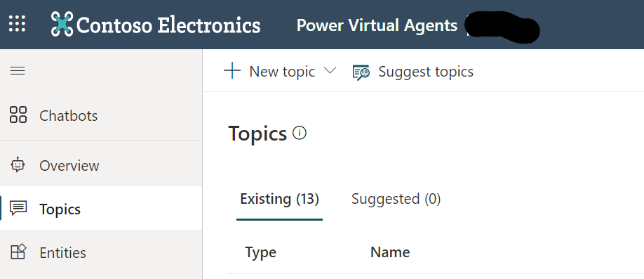Collapse the sidebar with hamburger icon
This screenshot has width=644, height=279.
coord(18,71)
